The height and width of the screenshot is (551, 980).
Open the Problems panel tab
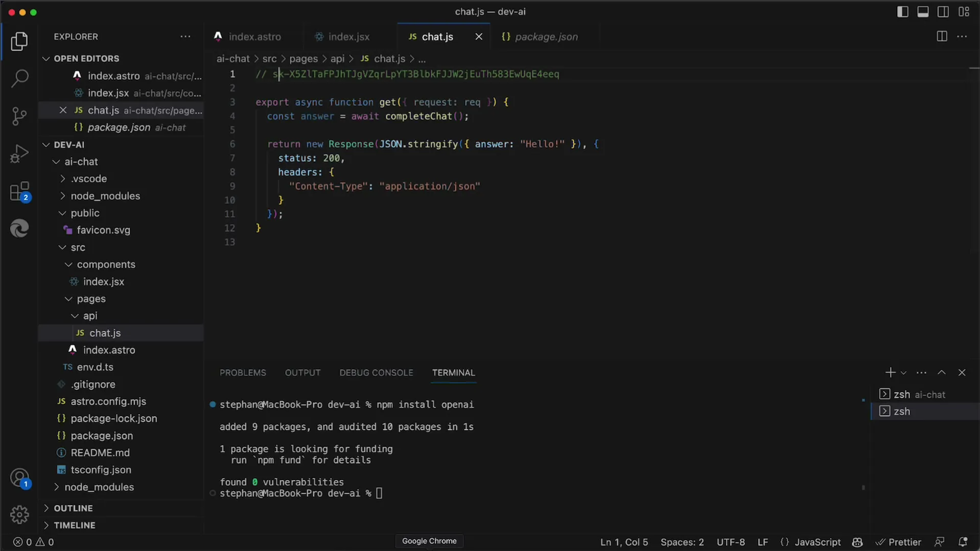pyautogui.click(x=243, y=373)
